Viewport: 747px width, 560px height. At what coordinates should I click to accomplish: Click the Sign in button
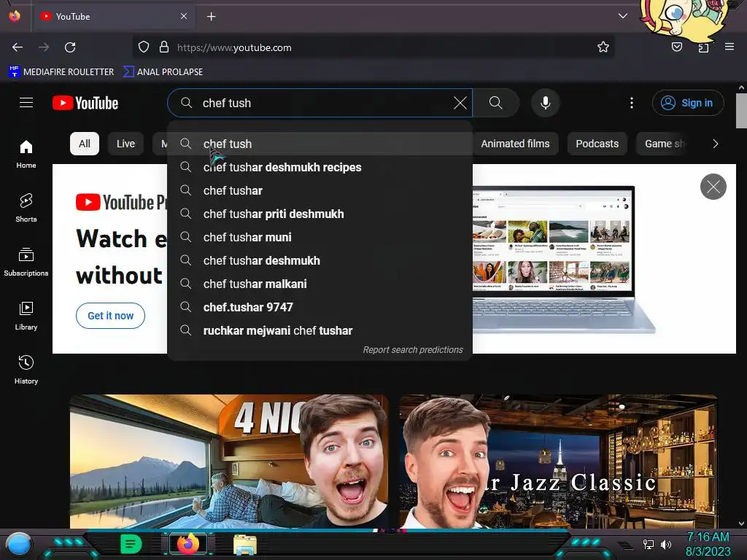pyautogui.click(x=688, y=103)
